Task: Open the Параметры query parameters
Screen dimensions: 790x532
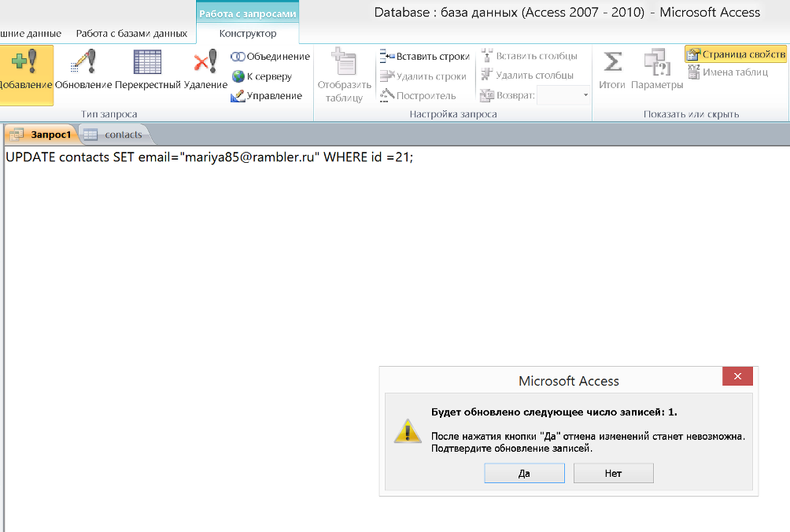Action: 657,71
